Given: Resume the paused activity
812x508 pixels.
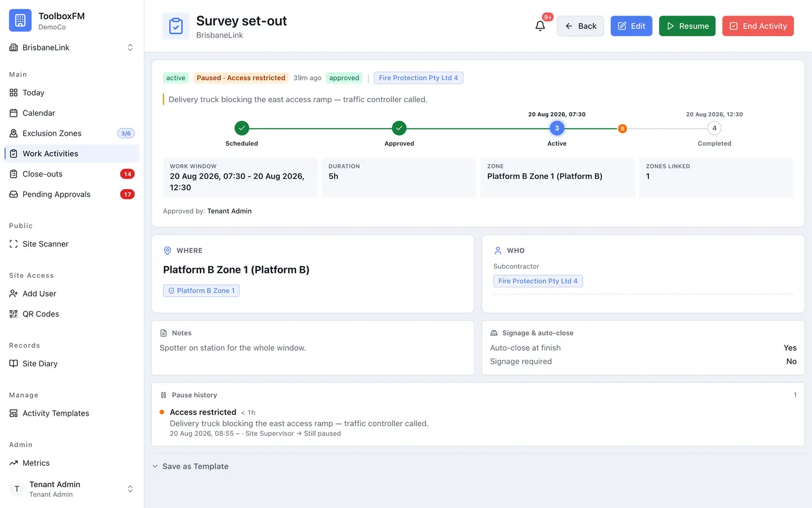Looking at the screenshot, I should click(687, 26).
